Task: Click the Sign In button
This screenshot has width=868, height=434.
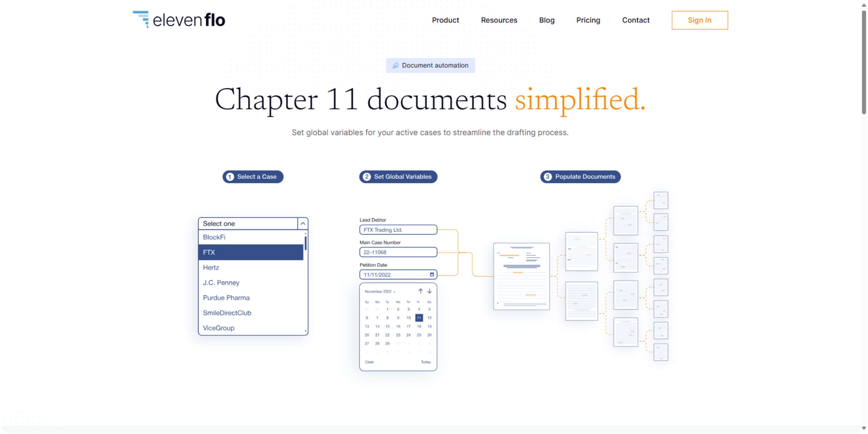Action: (x=700, y=20)
